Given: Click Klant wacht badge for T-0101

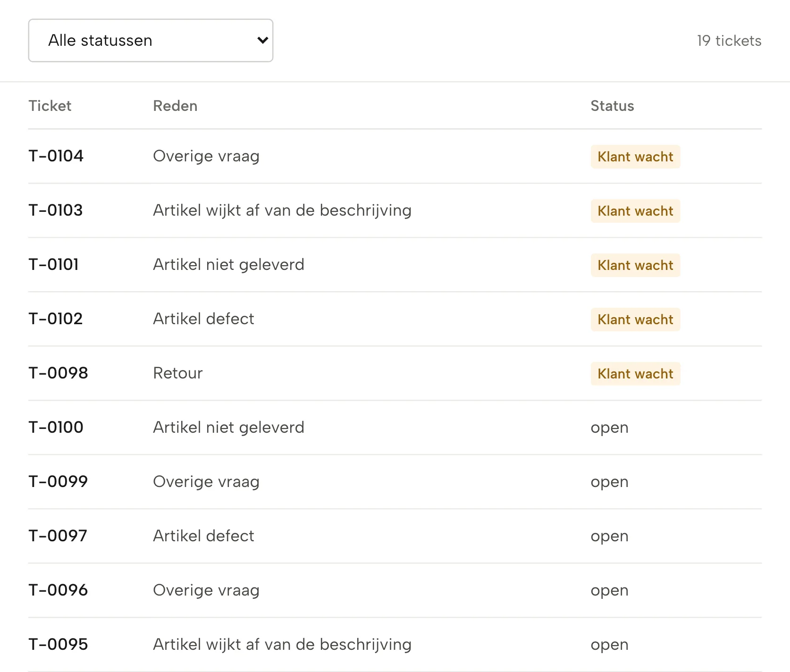Looking at the screenshot, I should pos(635,265).
